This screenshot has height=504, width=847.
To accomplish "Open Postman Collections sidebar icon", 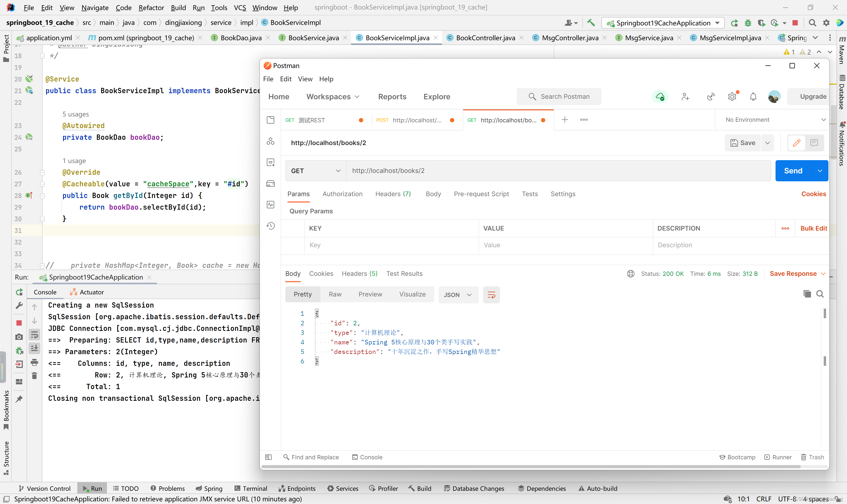I will coord(270,120).
